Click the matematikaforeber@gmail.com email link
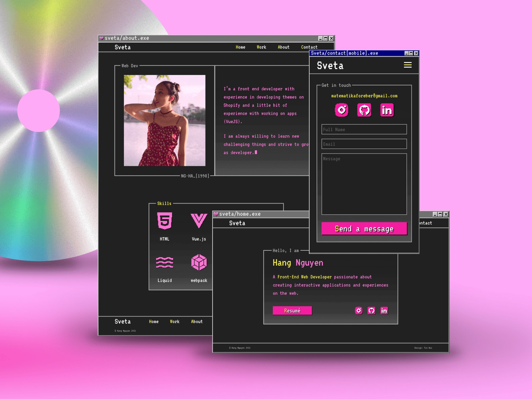Screen dimensions: 532x399 [364, 96]
